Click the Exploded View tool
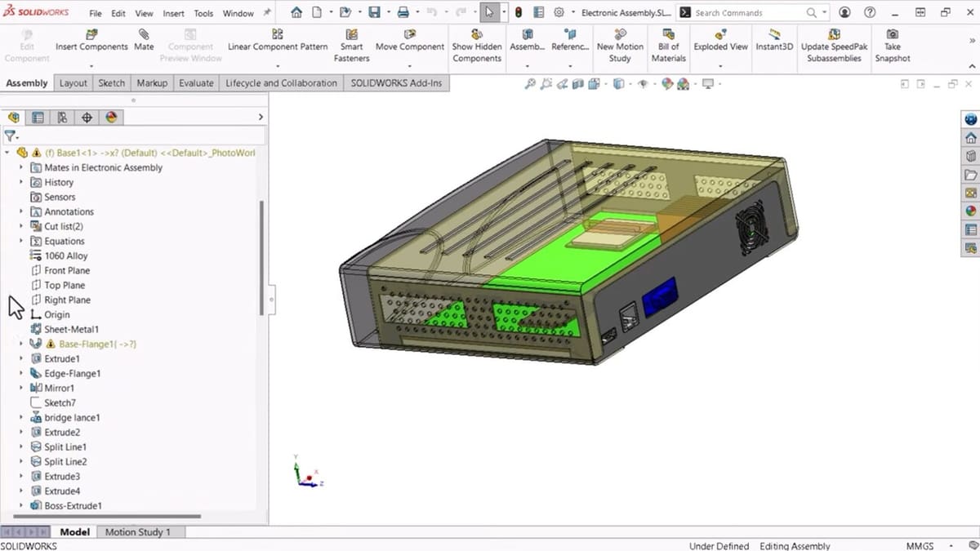Screen dimensions: 980x551 pyautogui.click(x=720, y=40)
